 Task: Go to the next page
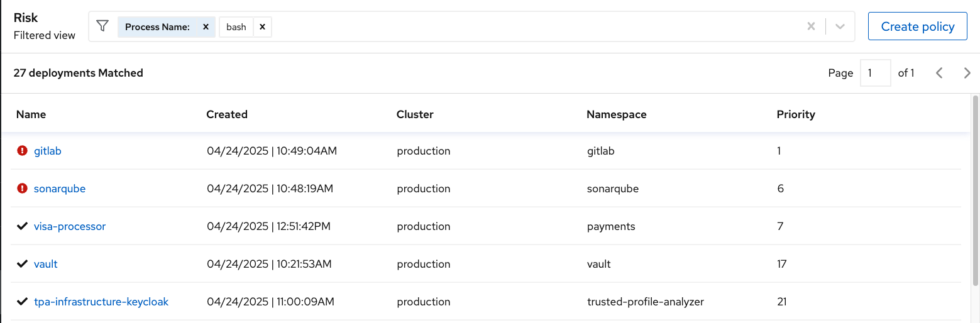click(x=967, y=73)
